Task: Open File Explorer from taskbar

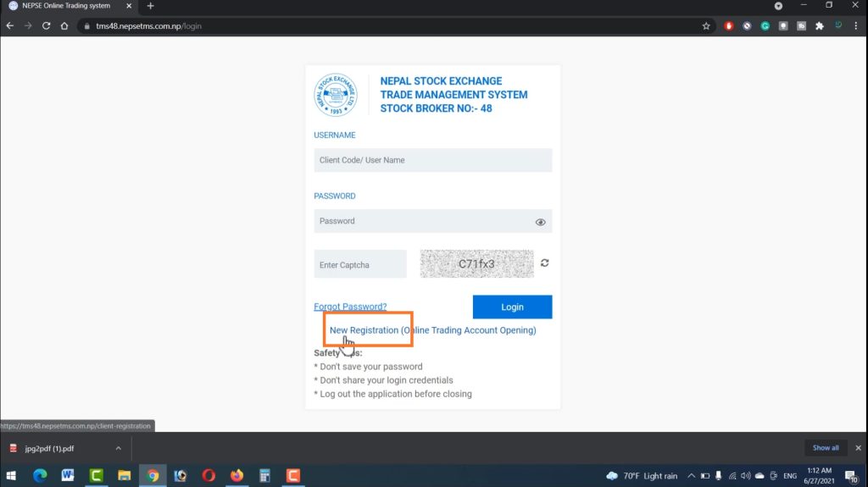Action: pos(124,475)
